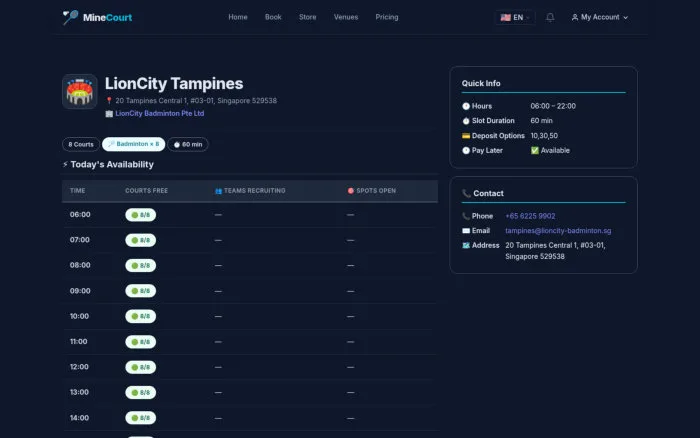Open LionCity Badminton Pte Ltd link
The width and height of the screenshot is (700, 438).
click(x=159, y=113)
